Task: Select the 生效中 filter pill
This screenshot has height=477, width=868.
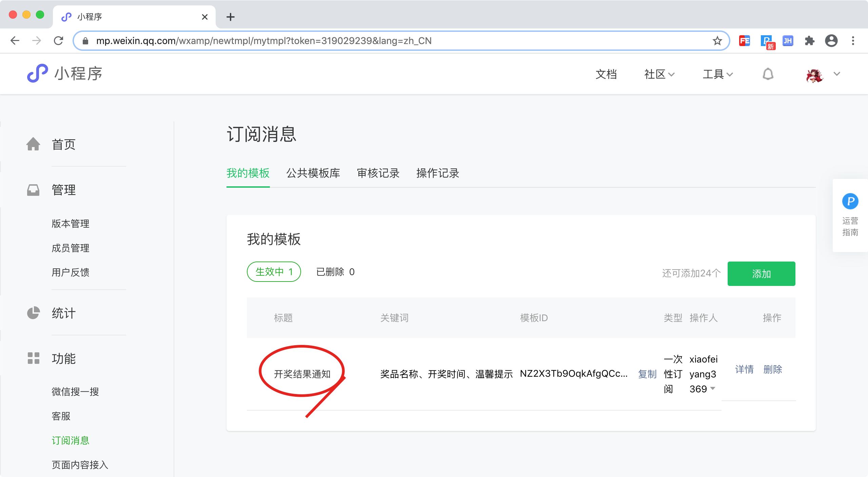Action: pyautogui.click(x=274, y=272)
